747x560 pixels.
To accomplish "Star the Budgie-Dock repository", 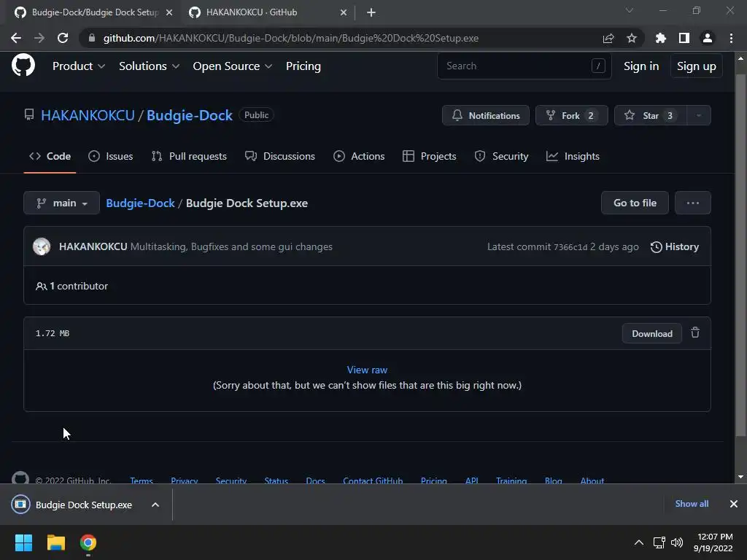I will click(x=651, y=115).
